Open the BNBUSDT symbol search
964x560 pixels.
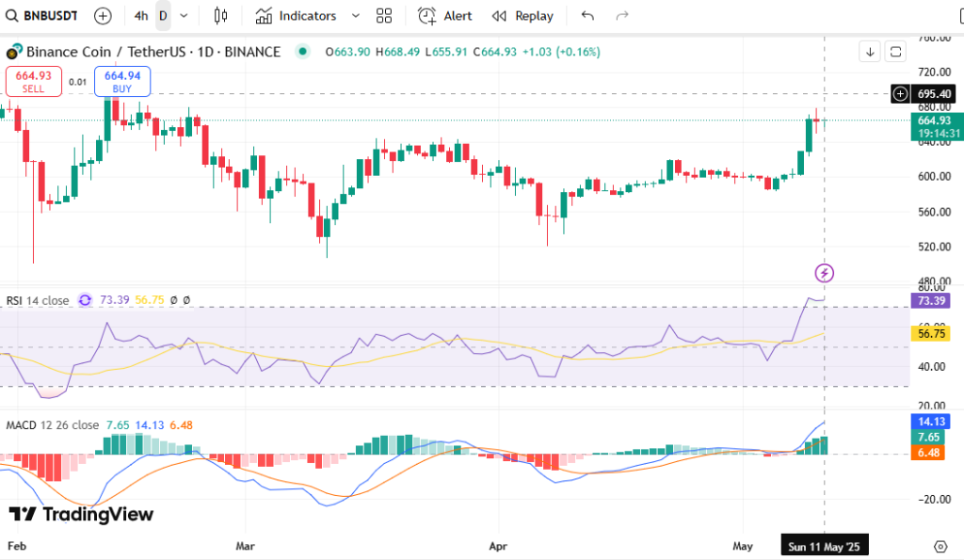click(x=41, y=16)
